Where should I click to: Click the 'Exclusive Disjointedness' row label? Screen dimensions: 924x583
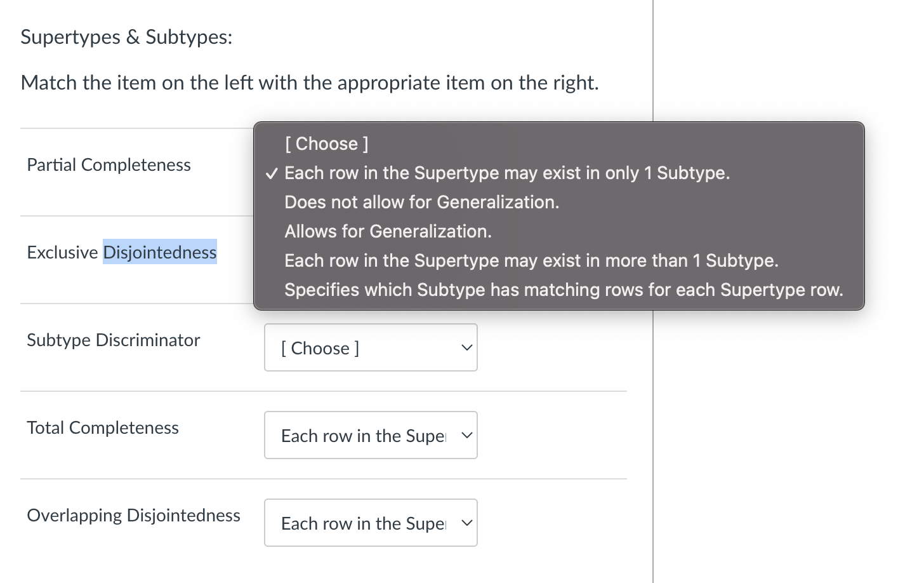pyautogui.click(x=121, y=252)
